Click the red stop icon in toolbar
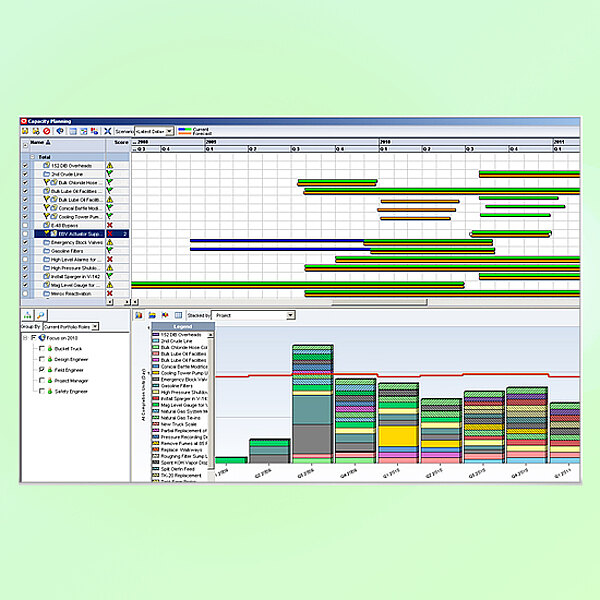This screenshot has width=600, height=600. (x=46, y=131)
